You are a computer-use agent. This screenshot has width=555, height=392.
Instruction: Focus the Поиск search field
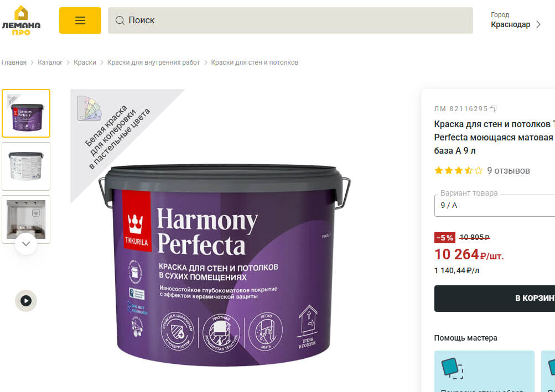291,20
